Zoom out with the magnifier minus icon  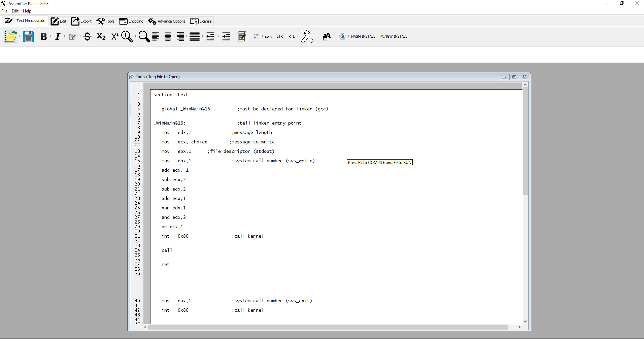[144, 36]
